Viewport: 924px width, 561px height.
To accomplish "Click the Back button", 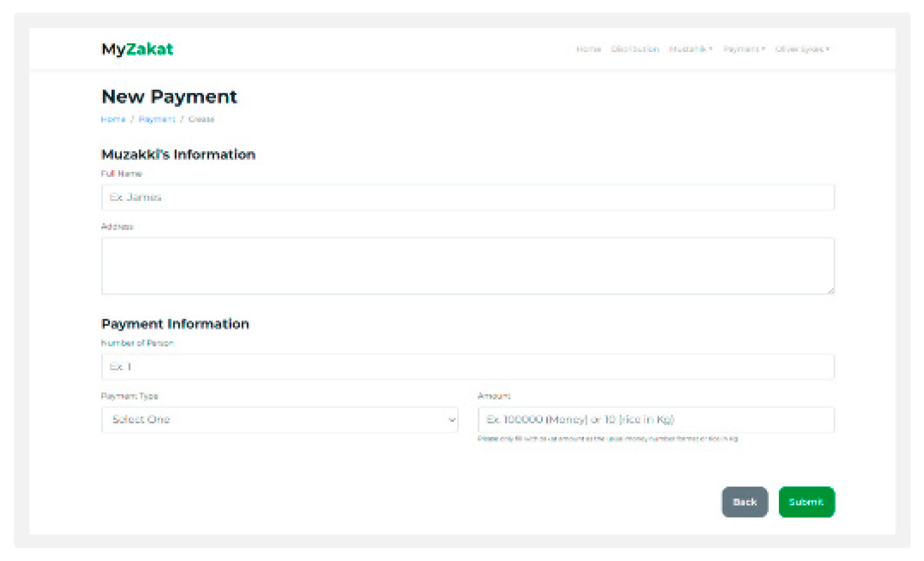I will (744, 502).
